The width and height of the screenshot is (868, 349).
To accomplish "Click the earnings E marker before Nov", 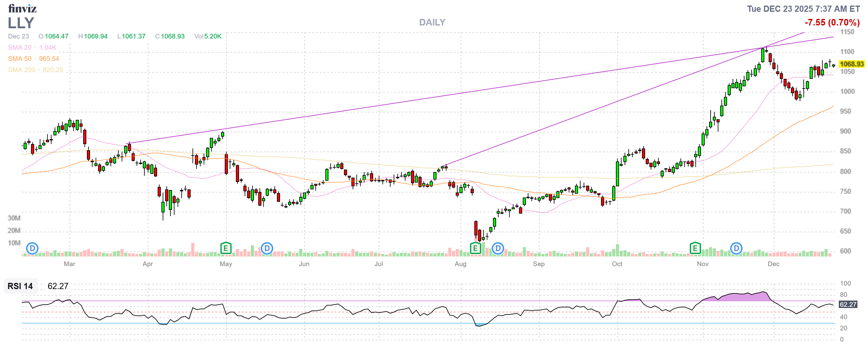I will 695,249.
